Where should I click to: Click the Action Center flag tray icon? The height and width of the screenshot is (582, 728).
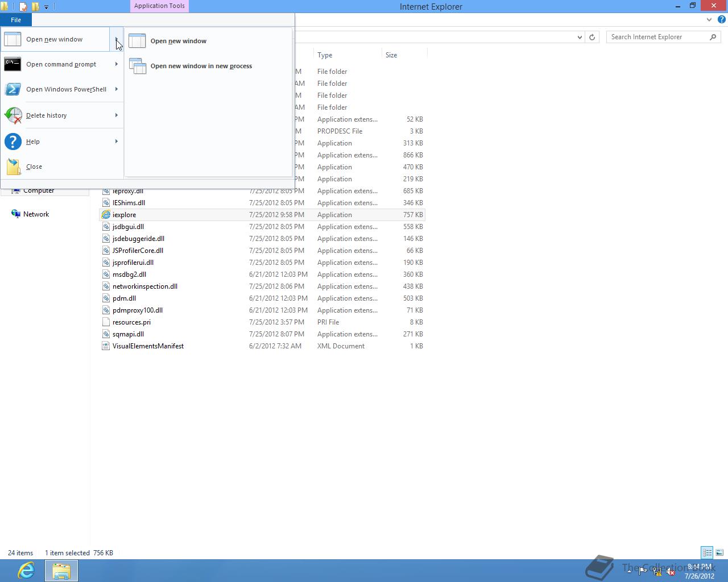click(643, 572)
